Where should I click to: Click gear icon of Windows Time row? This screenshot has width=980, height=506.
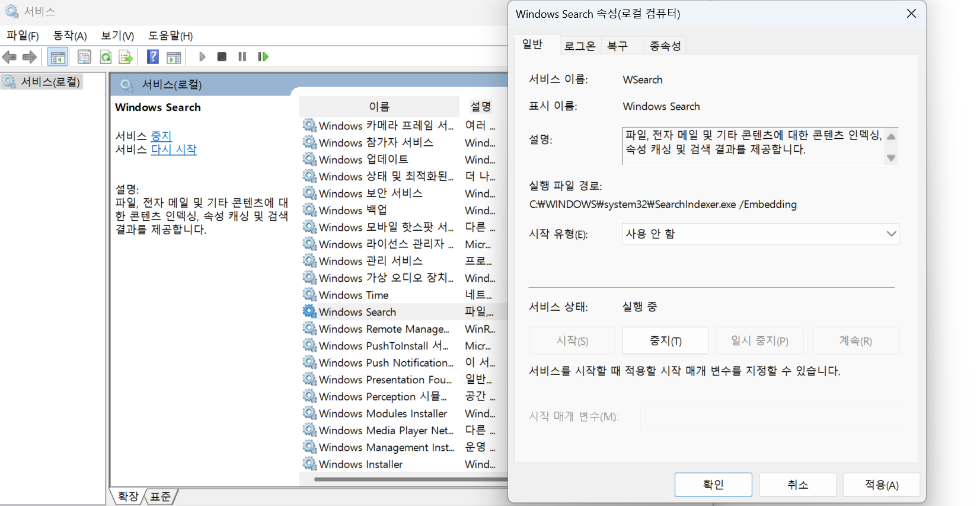pyautogui.click(x=309, y=295)
